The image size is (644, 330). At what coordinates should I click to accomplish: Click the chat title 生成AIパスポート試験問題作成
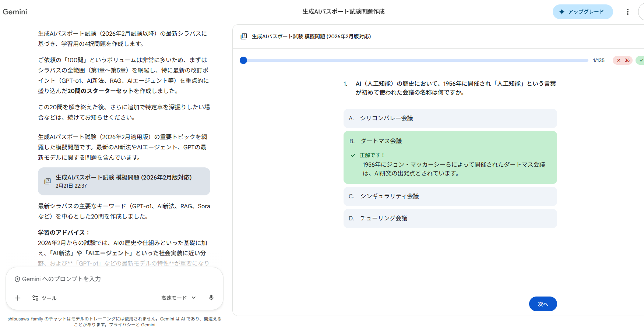point(343,12)
